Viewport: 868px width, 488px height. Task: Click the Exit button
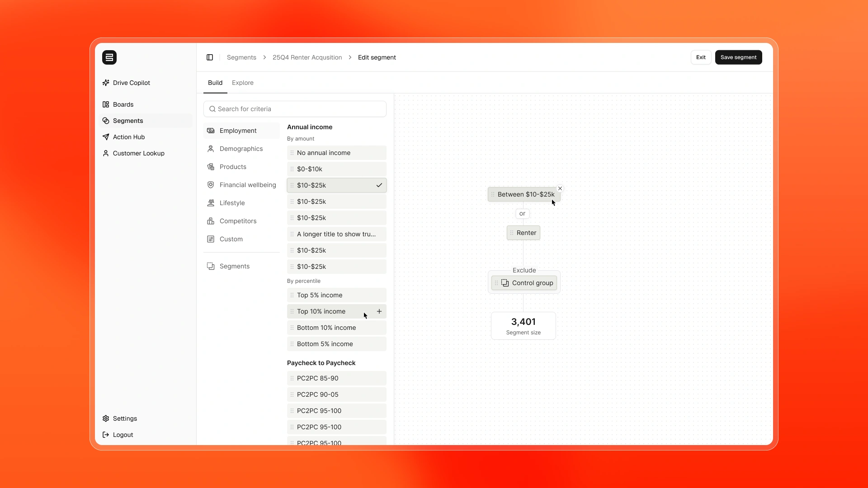coord(701,57)
